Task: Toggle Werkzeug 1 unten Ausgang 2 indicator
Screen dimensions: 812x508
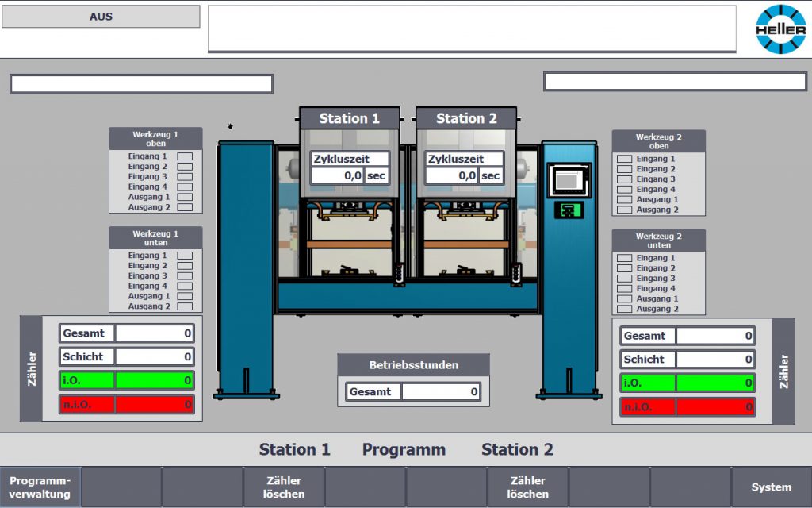Action: pyautogui.click(x=185, y=306)
